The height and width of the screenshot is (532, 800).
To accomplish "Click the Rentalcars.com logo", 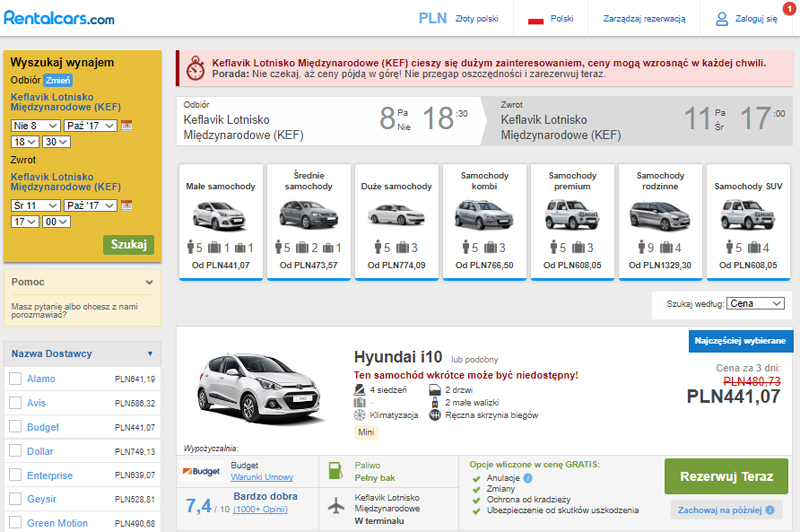I will [59, 18].
